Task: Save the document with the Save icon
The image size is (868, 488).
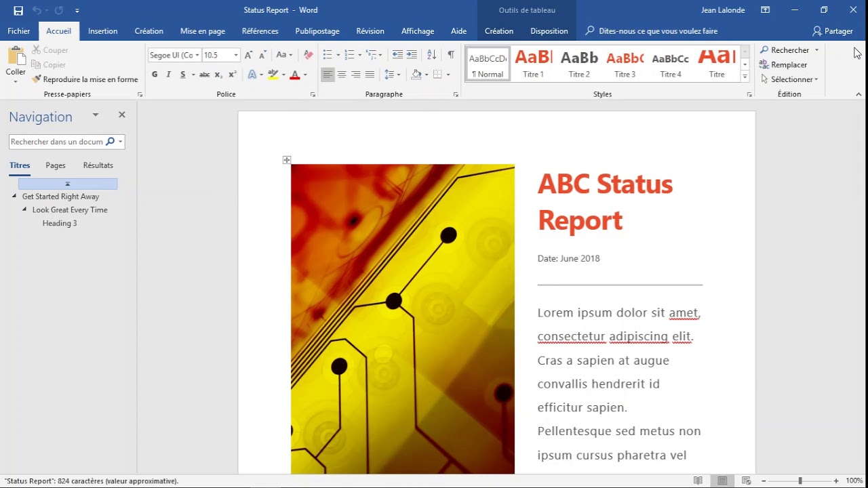Action: point(18,10)
